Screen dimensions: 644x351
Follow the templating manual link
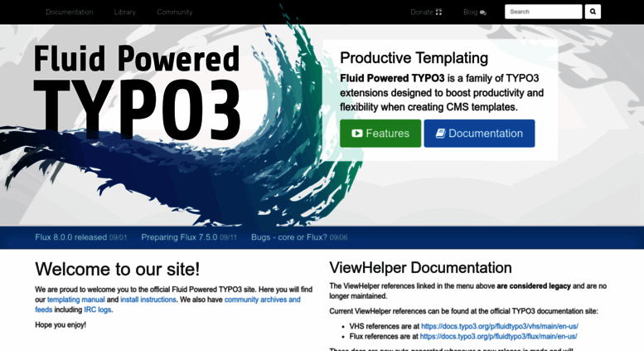pos(76,300)
